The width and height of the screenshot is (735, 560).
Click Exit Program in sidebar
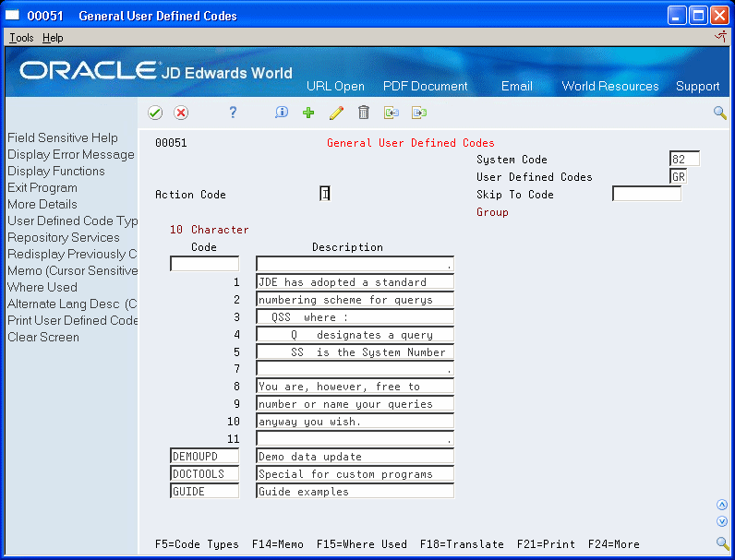pyautogui.click(x=42, y=188)
